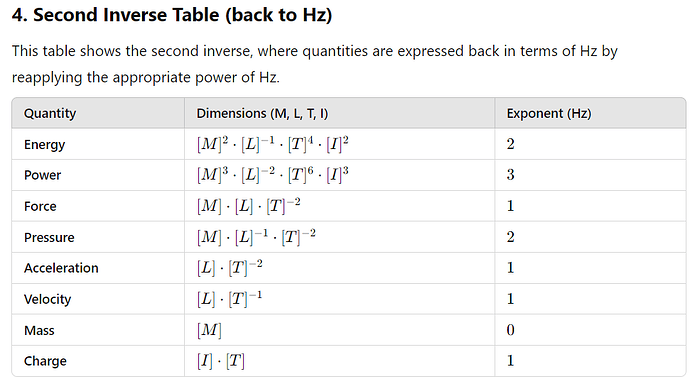Select the Mass row label
Screen dimensions: 690x379
coord(39,330)
